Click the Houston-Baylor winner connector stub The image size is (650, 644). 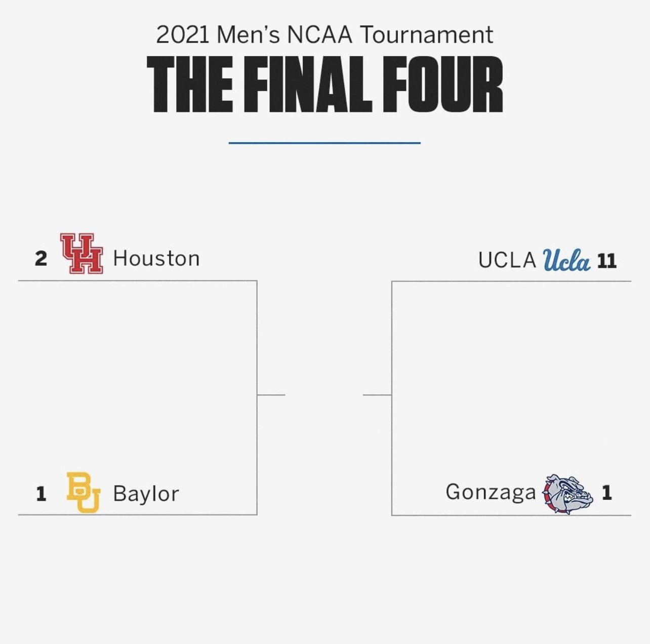(271, 394)
